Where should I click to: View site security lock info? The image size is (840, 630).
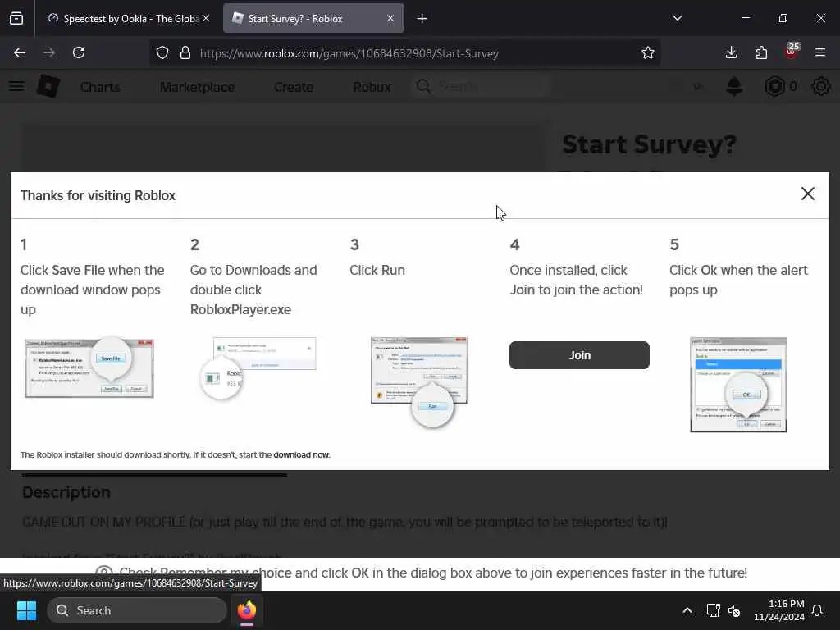click(185, 53)
